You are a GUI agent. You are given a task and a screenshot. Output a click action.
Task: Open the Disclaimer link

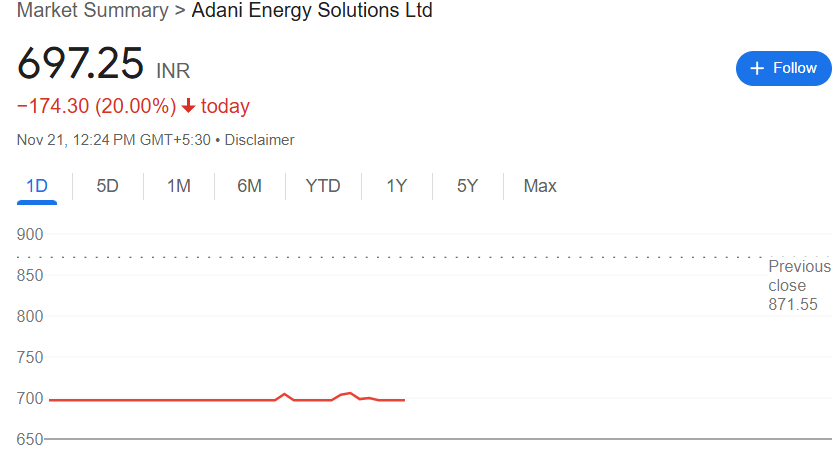[260, 140]
